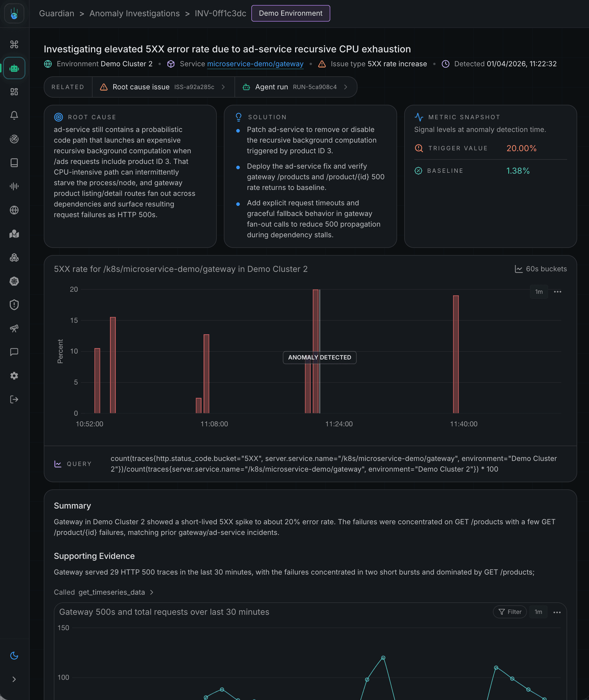Enable the Filter on Gateway 500s chart

pos(509,612)
